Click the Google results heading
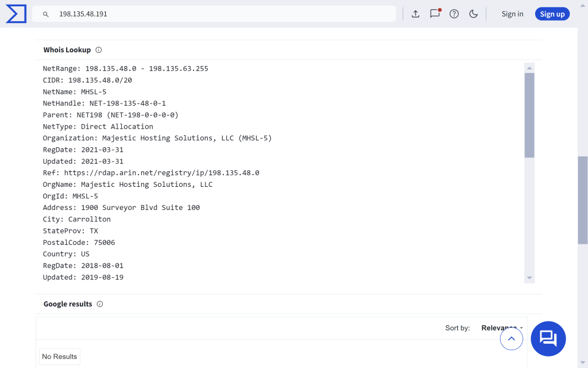The height and width of the screenshot is (368, 588). tap(68, 304)
